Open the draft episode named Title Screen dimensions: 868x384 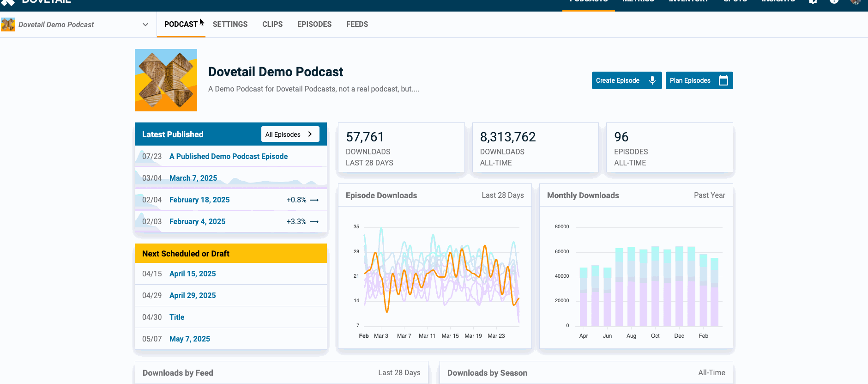pos(177,317)
